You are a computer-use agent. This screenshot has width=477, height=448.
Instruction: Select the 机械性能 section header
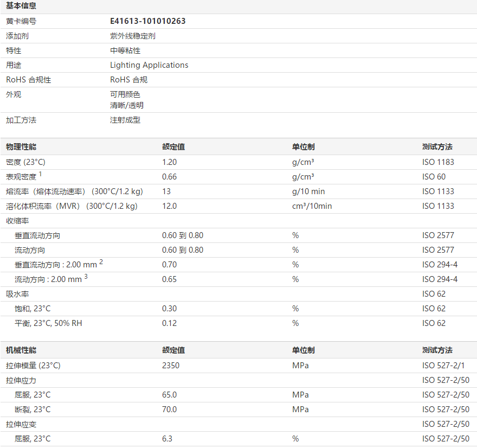[21, 350]
